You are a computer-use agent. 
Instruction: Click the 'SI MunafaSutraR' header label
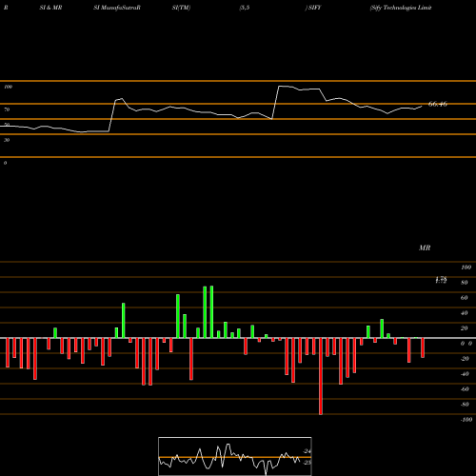coord(117,8)
